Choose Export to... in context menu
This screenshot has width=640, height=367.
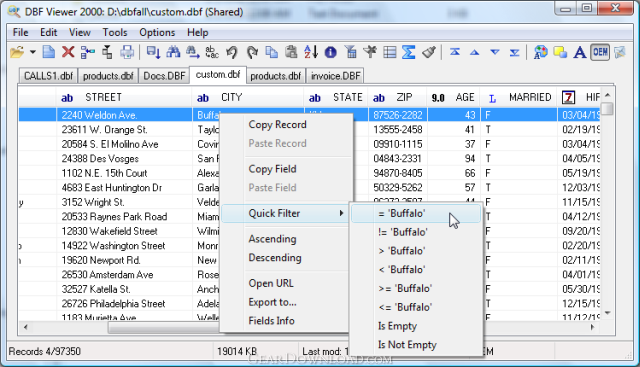[x=272, y=302]
